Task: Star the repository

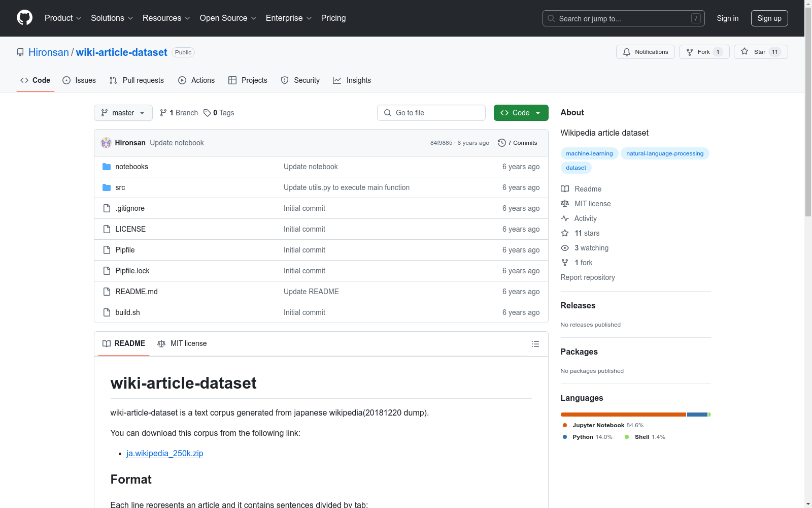Action: [761, 52]
